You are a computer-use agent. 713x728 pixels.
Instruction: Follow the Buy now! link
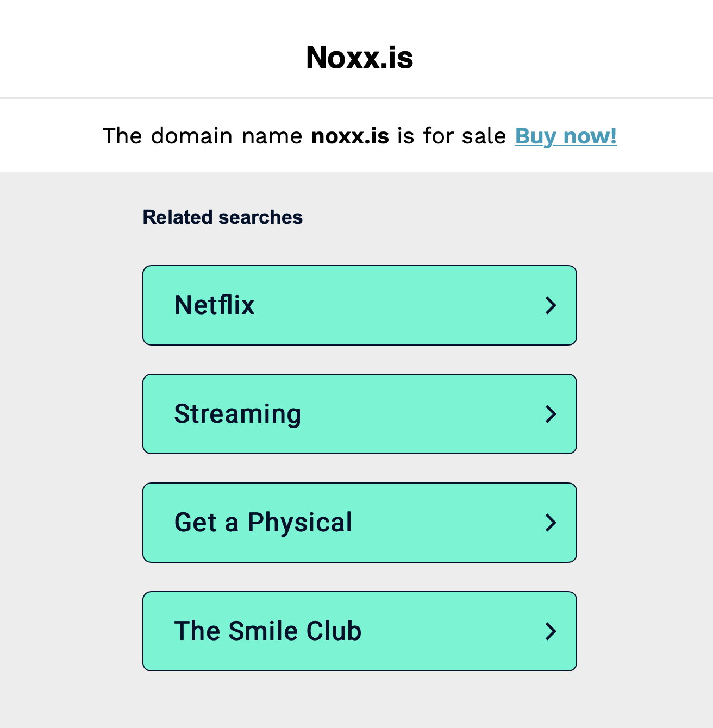(566, 136)
